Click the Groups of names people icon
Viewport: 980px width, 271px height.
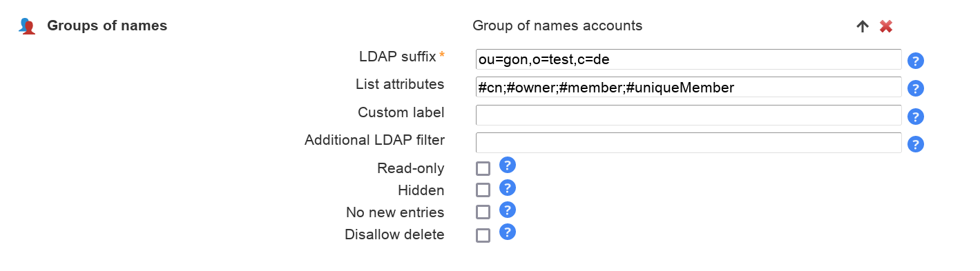[27, 26]
